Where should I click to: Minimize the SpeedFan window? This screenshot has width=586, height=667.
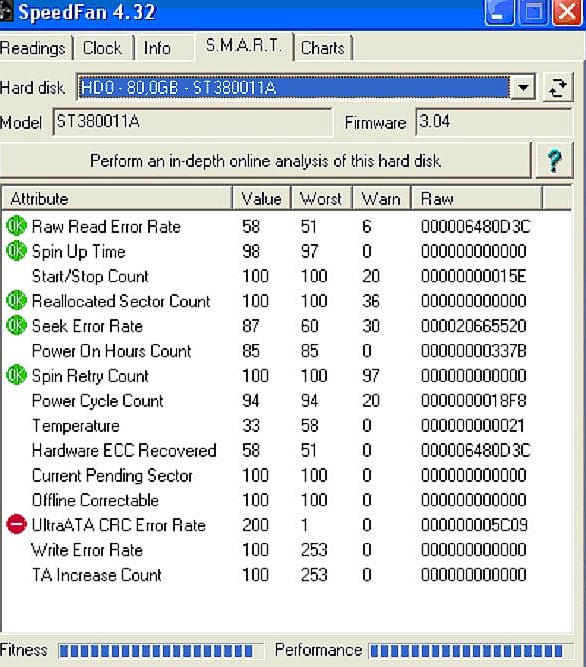(499, 12)
